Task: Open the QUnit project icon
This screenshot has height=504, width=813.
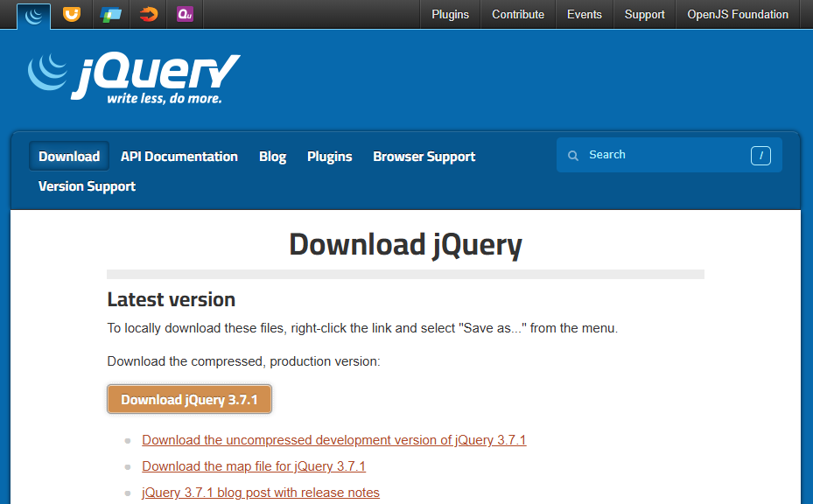Action: click(185, 15)
